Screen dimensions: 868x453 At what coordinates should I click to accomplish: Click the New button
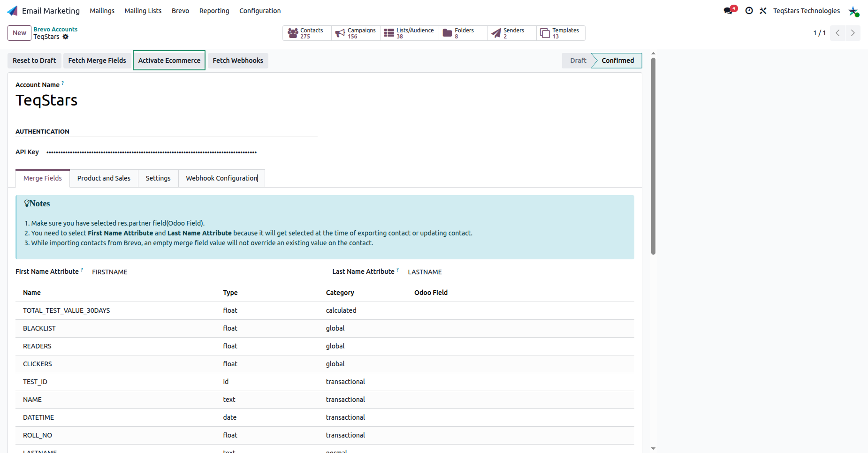(19, 33)
